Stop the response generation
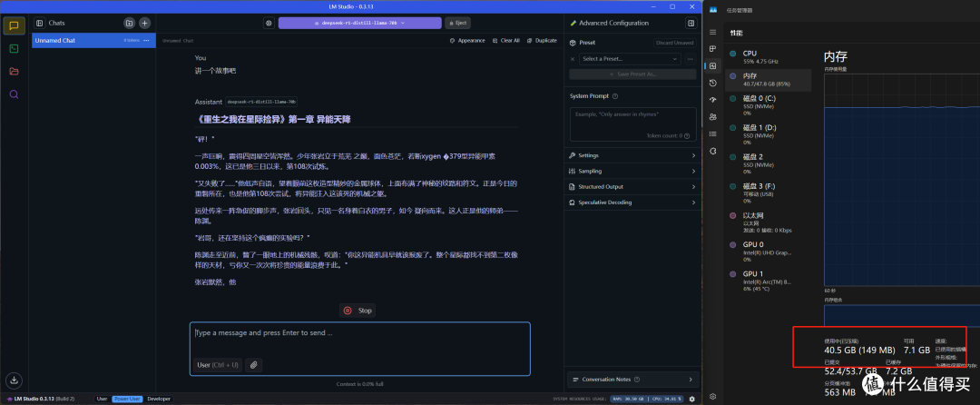Viewport: 980px width, 405px height. click(358, 311)
